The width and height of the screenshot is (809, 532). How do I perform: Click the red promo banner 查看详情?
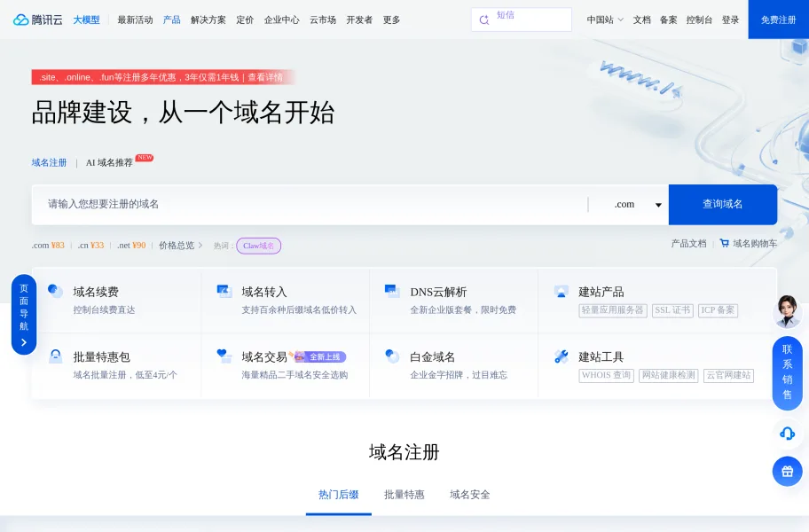point(265,77)
